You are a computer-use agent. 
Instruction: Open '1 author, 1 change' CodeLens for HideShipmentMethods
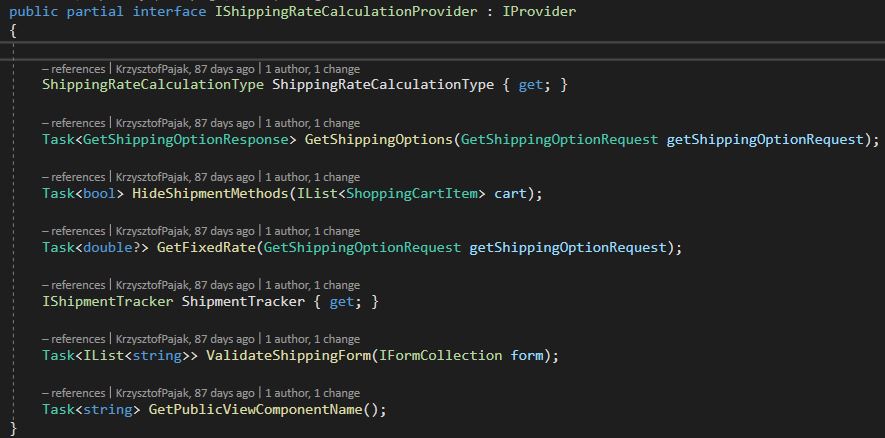click(312, 177)
